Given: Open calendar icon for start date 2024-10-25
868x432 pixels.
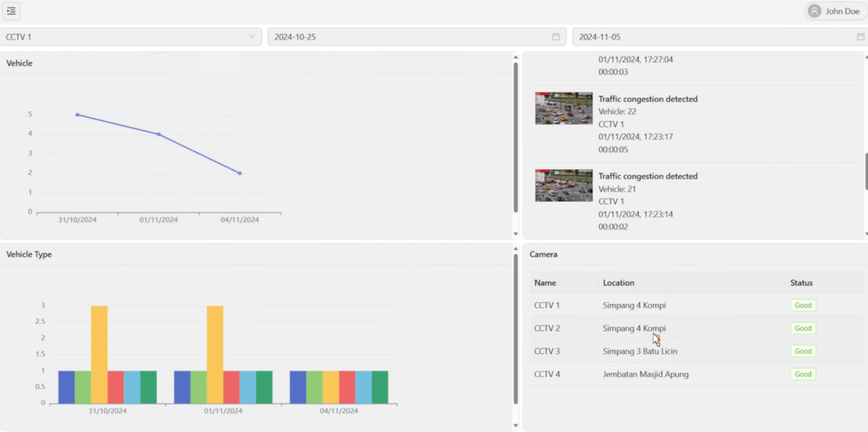Looking at the screenshot, I should (x=555, y=37).
